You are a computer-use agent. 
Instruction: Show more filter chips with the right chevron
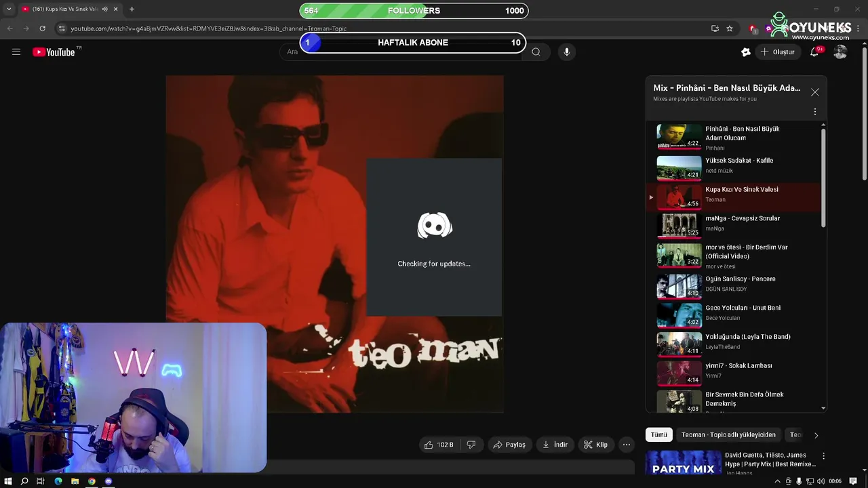coord(816,435)
